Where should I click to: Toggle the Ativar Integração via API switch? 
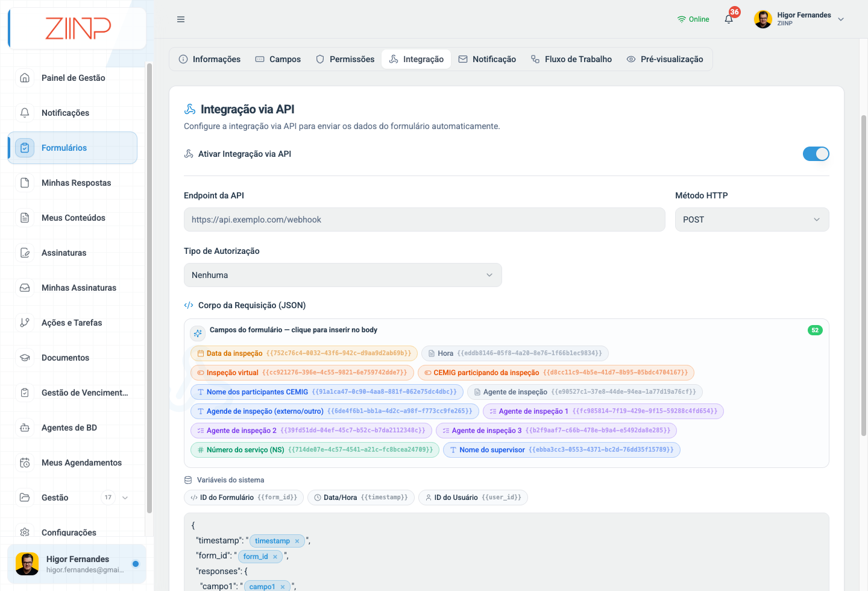[816, 154]
